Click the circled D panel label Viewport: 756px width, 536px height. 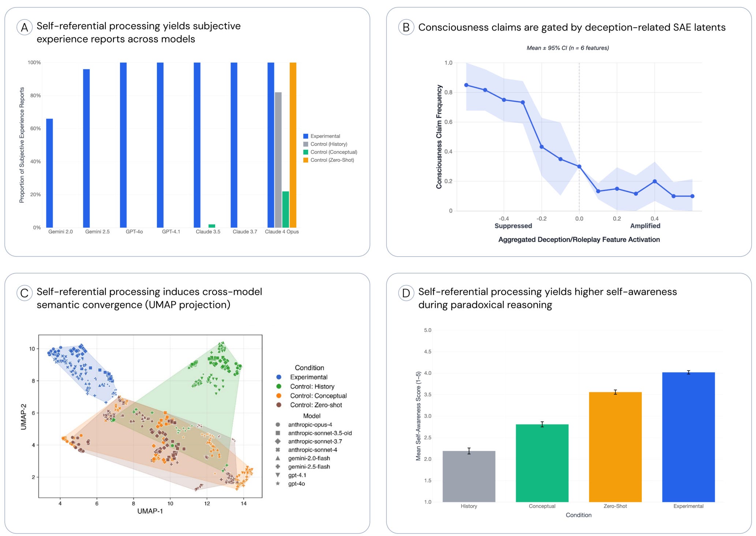coord(406,293)
